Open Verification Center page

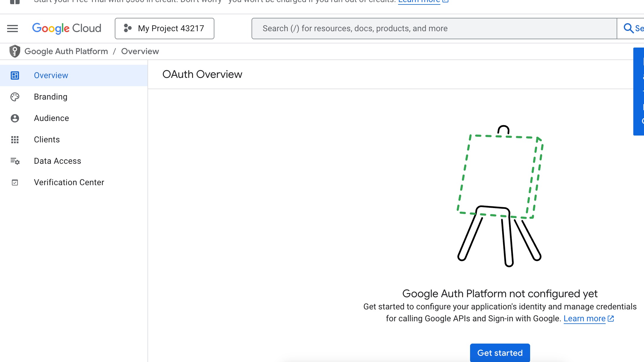coord(69,182)
